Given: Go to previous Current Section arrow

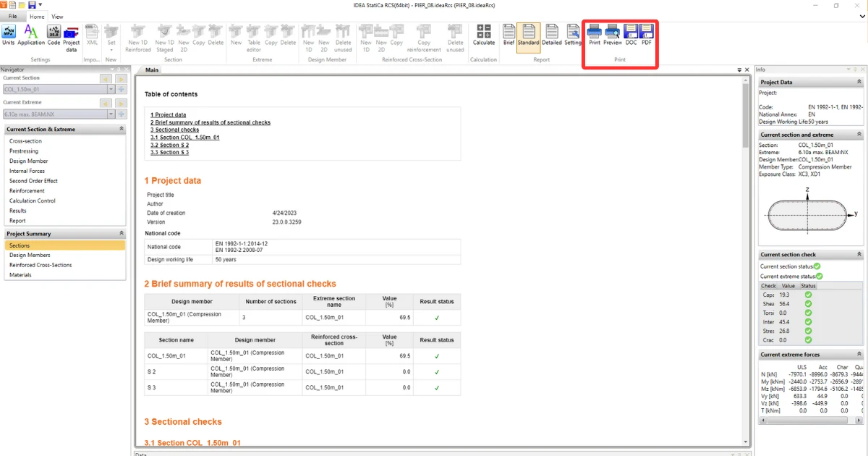Looking at the screenshot, I should click(105, 78).
